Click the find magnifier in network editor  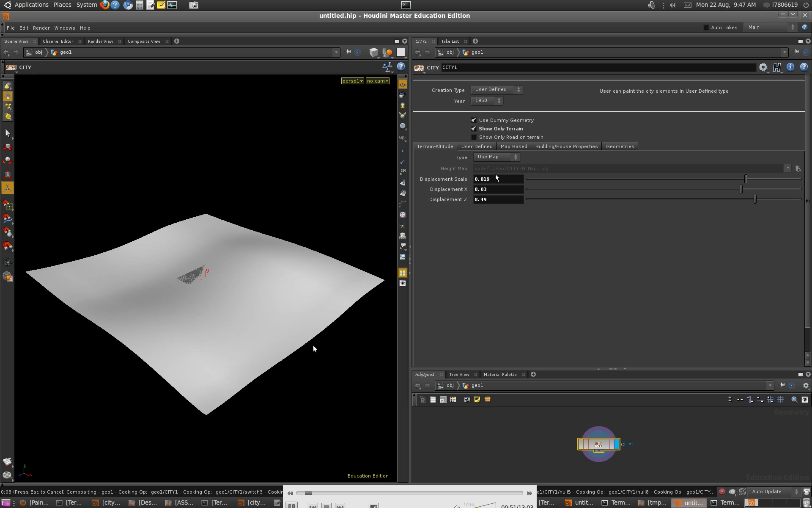tap(794, 399)
